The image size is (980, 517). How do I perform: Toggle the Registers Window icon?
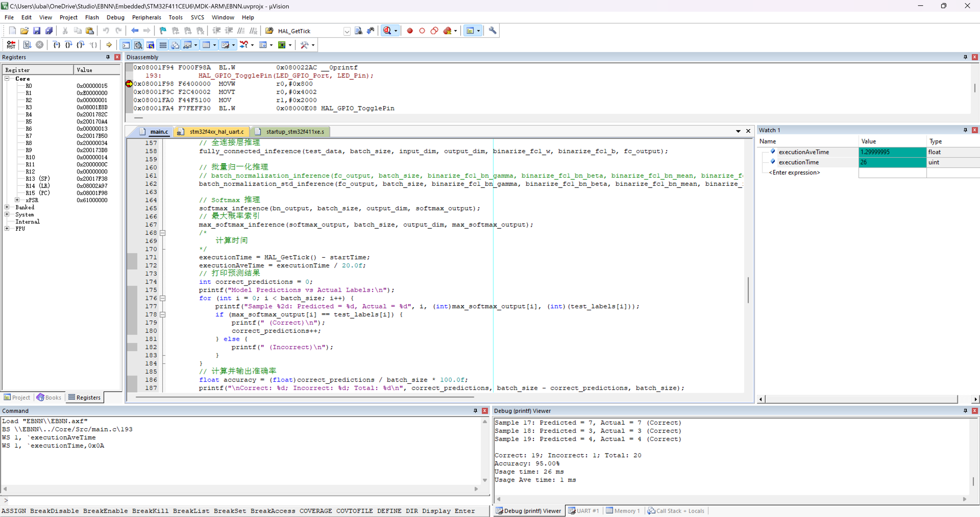tap(163, 45)
